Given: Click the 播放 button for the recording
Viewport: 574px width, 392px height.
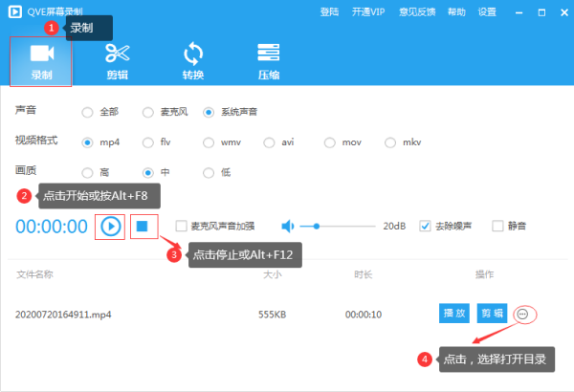Looking at the screenshot, I should click(453, 314).
